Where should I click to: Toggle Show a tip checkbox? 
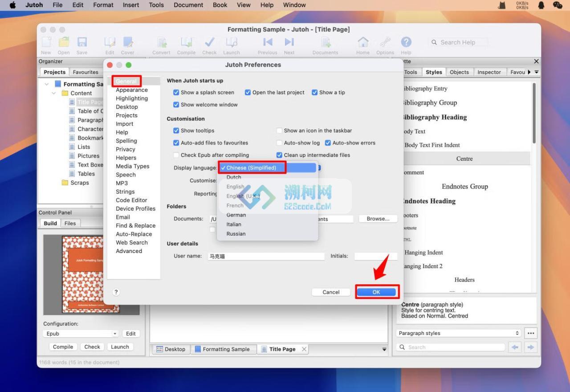pos(315,93)
